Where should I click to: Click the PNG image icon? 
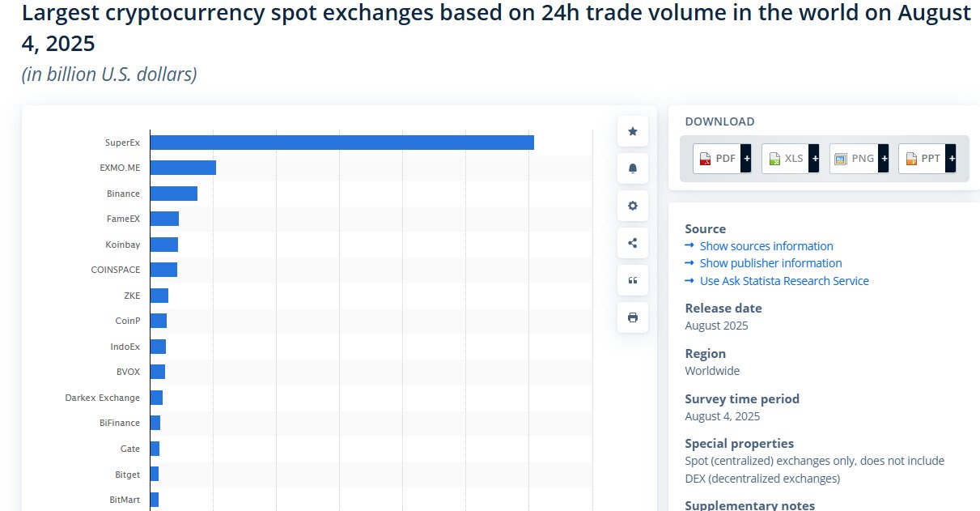[x=841, y=159]
